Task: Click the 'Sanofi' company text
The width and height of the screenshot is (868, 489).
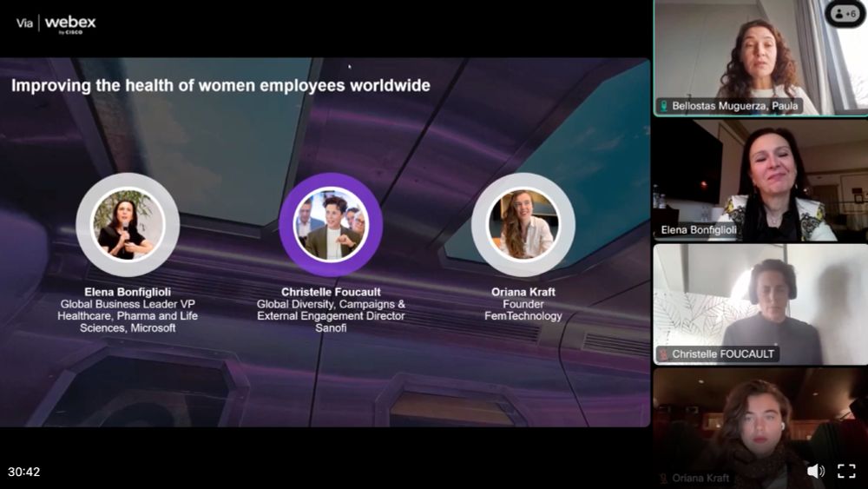Action: pos(331,327)
